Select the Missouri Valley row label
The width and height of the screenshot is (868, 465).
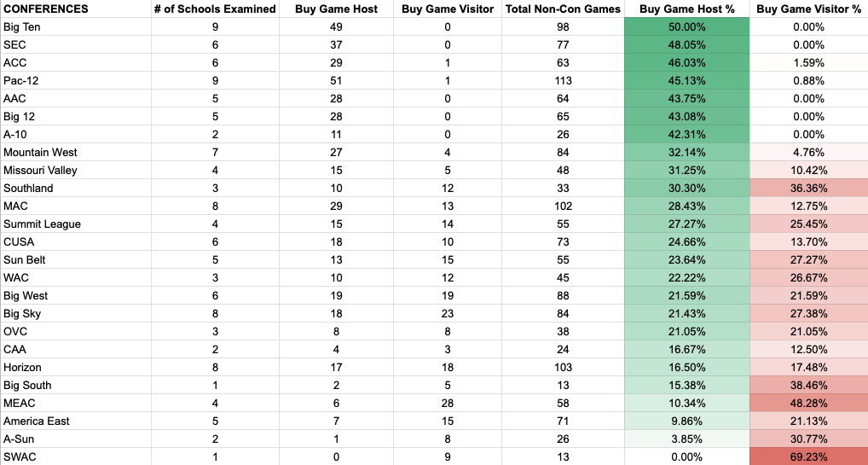(76, 170)
